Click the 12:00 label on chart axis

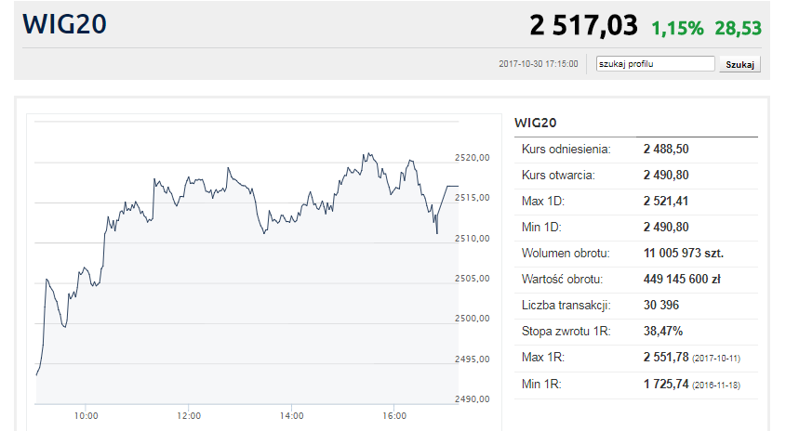coord(189,415)
